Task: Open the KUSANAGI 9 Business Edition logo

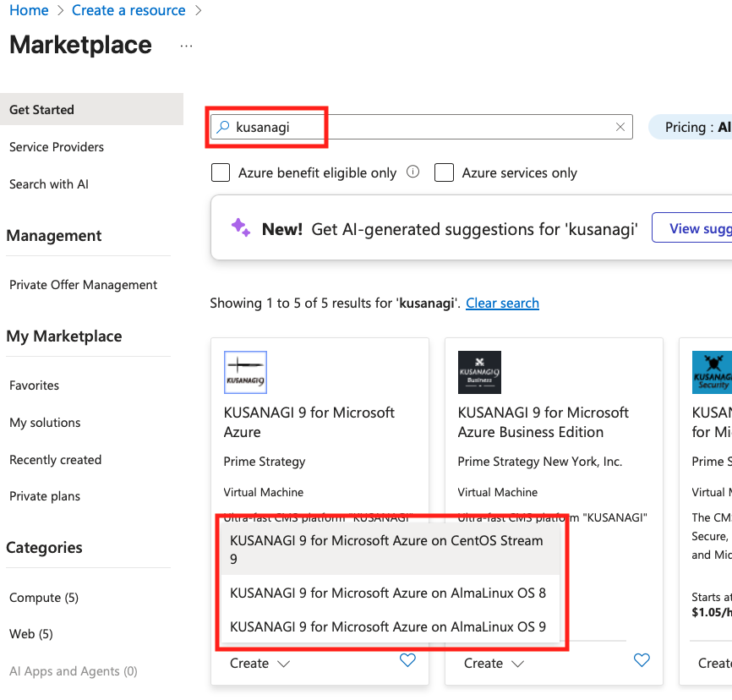Action: coord(479,372)
